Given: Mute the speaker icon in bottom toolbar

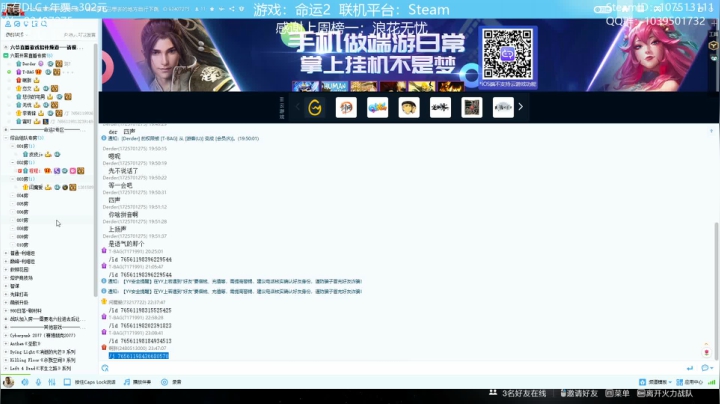Looking at the screenshot, I should coord(25,382).
